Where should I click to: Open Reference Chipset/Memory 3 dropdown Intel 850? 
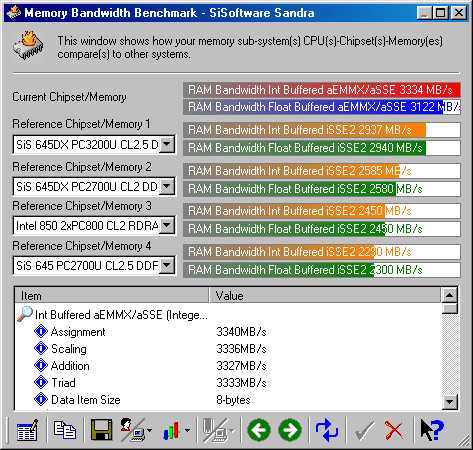[x=94, y=226]
